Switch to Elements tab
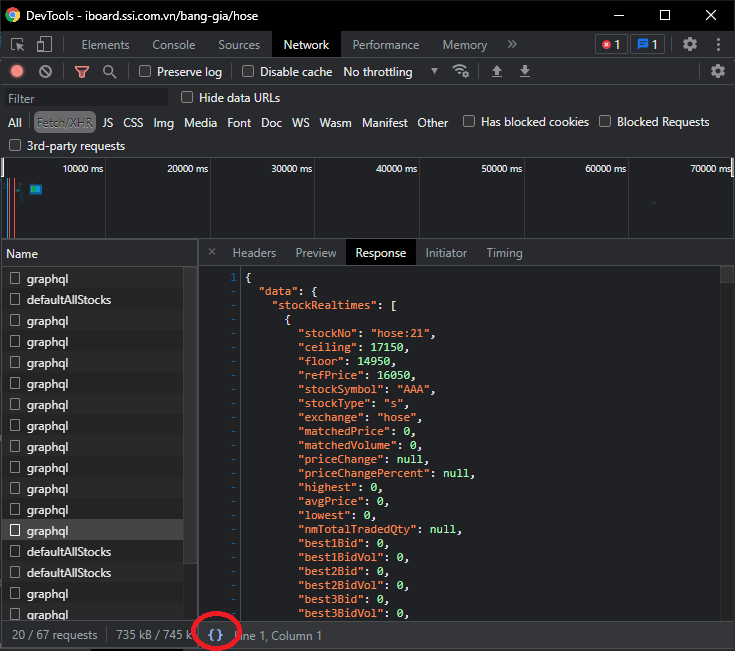The height and width of the screenshot is (651, 735). click(105, 45)
